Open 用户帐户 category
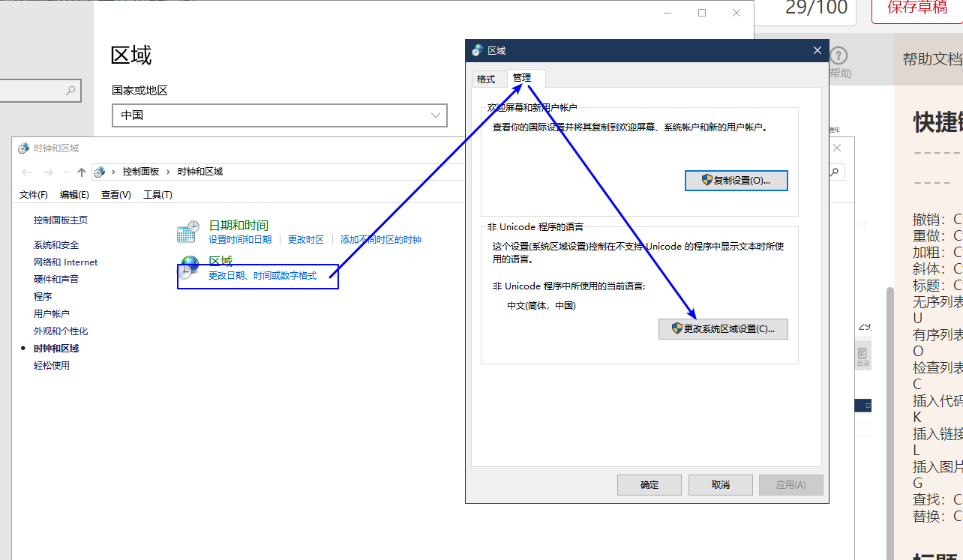963x560 pixels. tap(52, 314)
